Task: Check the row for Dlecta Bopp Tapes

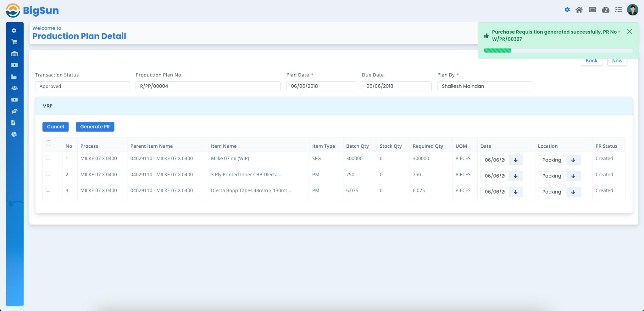Action: tap(48, 189)
